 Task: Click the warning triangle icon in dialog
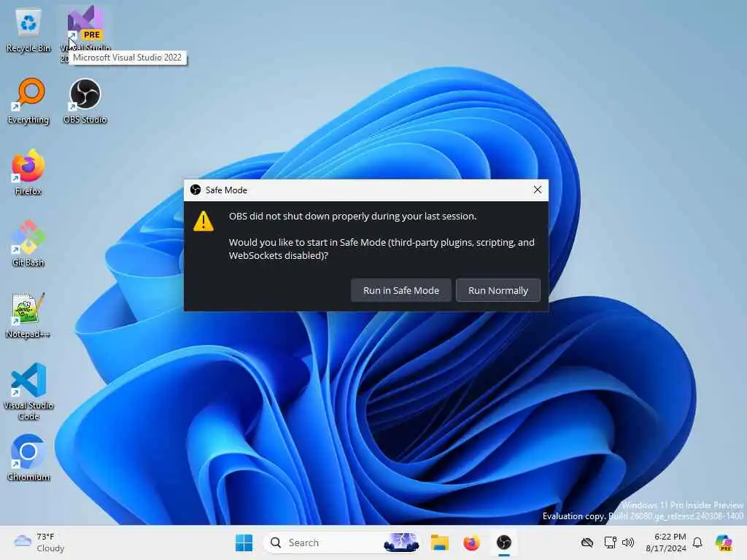click(204, 221)
